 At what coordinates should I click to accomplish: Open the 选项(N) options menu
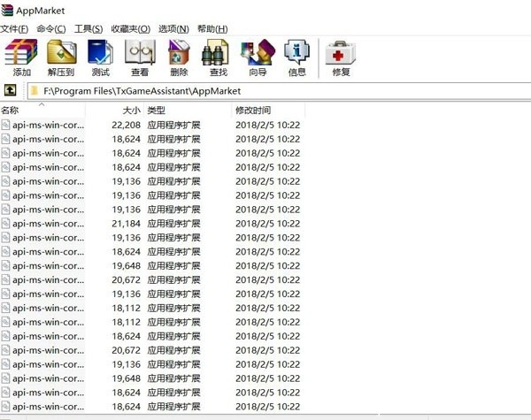[x=173, y=29]
